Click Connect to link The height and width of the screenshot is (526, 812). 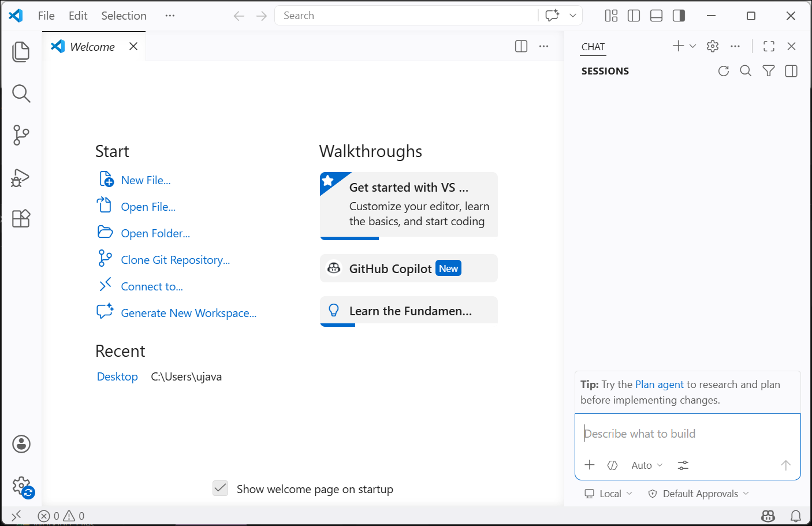(x=152, y=287)
